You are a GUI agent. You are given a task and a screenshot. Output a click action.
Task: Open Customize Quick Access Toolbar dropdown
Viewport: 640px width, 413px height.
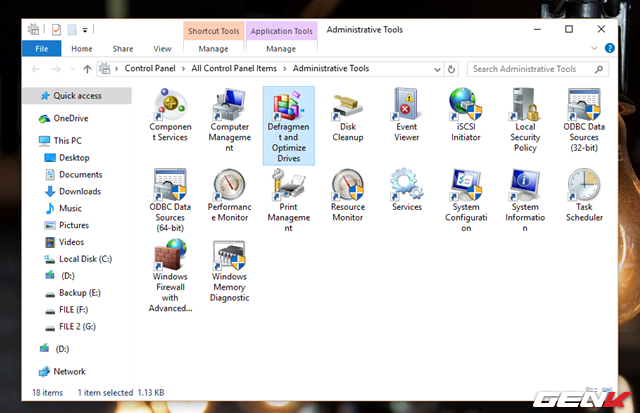point(85,30)
